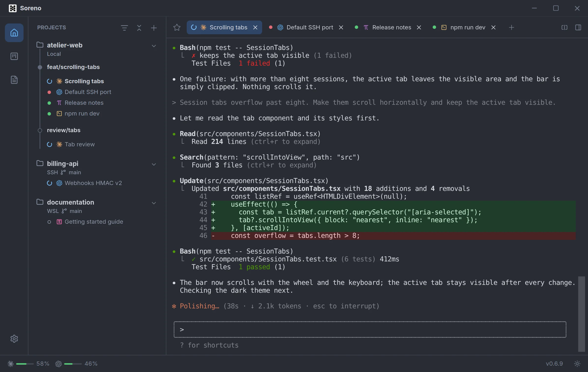Click the Claude usage icon in status bar

coord(11,364)
